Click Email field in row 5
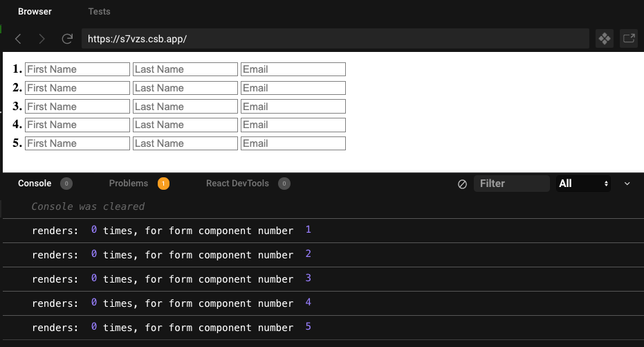644x347 pixels. (293, 143)
